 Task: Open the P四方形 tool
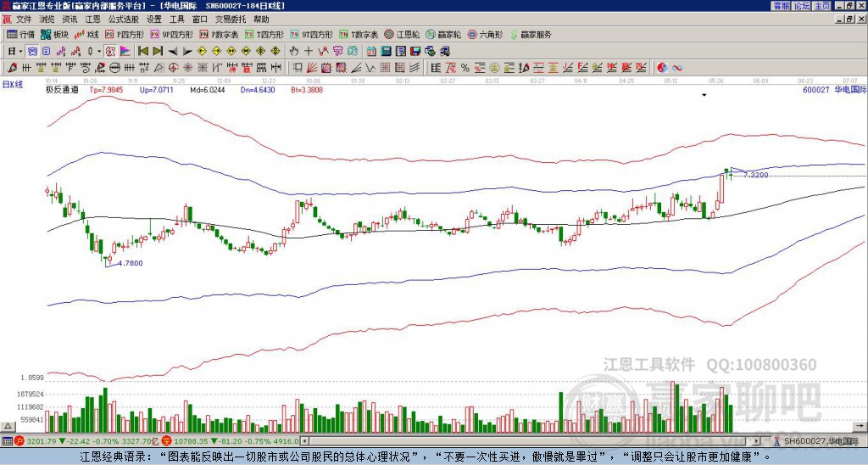click(125, 34)
